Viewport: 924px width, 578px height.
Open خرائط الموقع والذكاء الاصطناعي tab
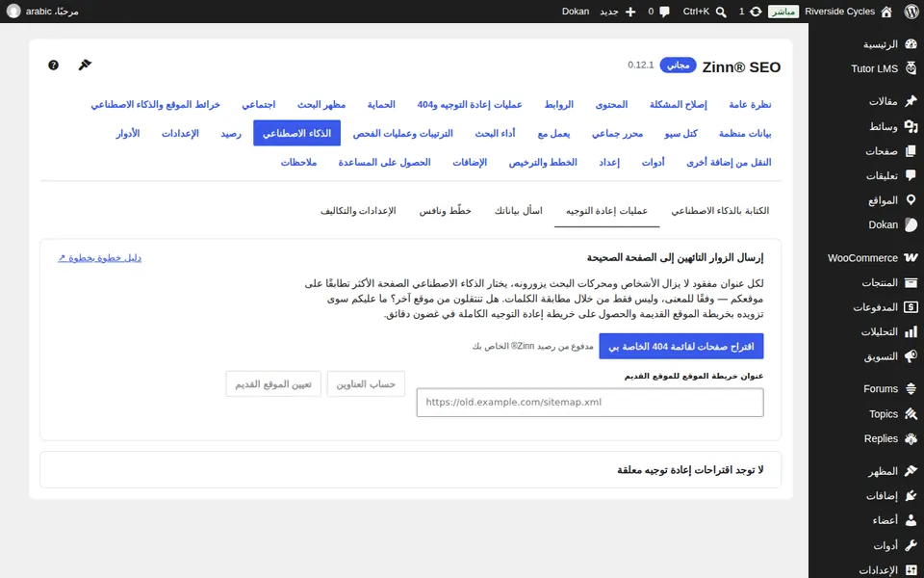click(x=155, y=104)
